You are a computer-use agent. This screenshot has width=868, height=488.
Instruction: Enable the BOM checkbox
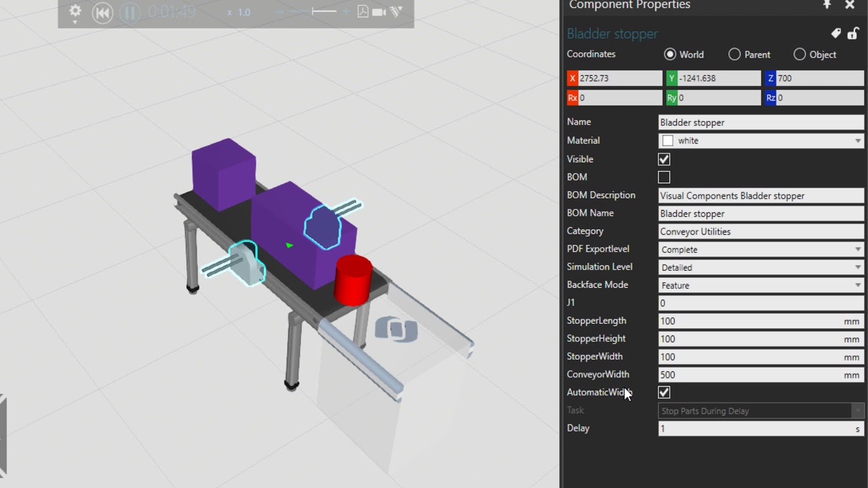(x=664, y=177)
